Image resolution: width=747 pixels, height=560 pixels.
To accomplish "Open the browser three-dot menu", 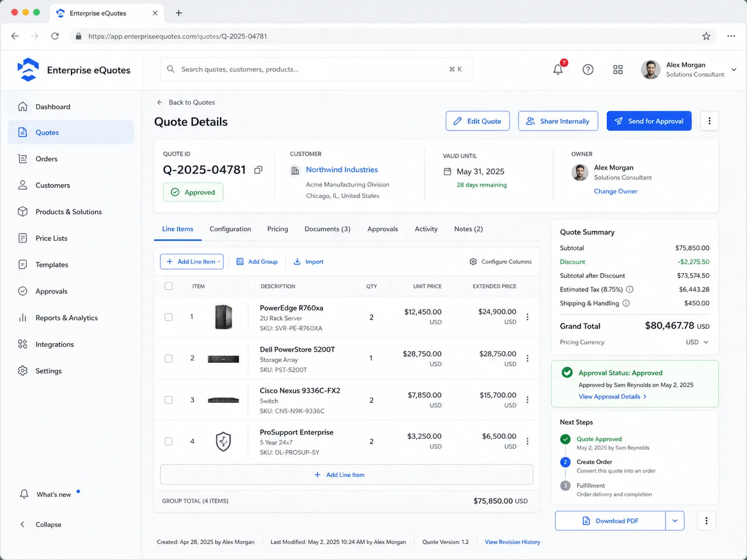I will [731, 36].
